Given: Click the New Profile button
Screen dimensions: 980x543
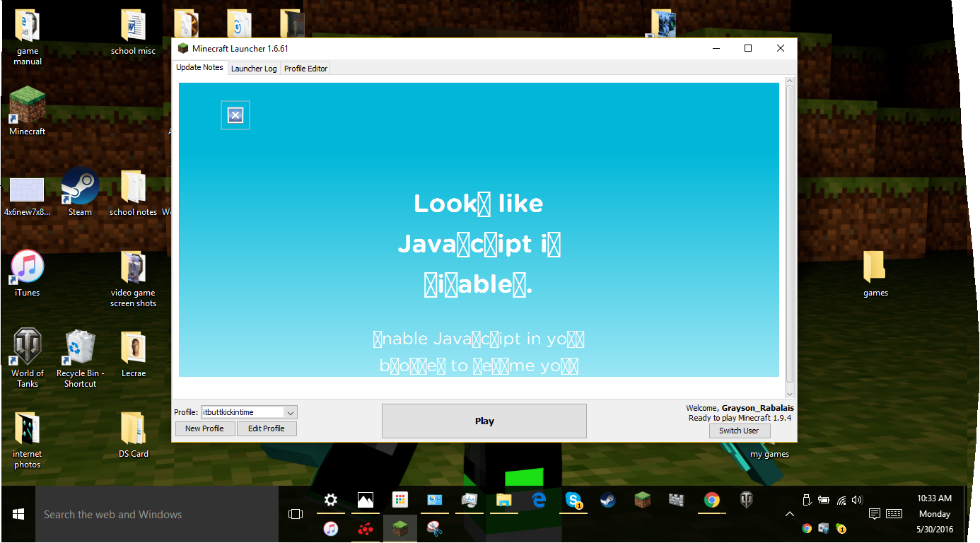Looking at the screenshot, I should click(x=205, y=428).
